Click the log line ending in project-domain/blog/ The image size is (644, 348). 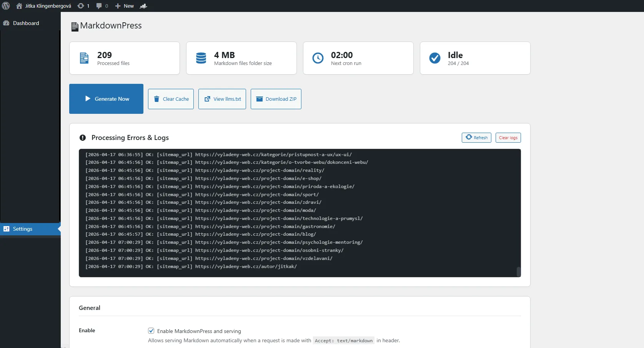[201, 234]
